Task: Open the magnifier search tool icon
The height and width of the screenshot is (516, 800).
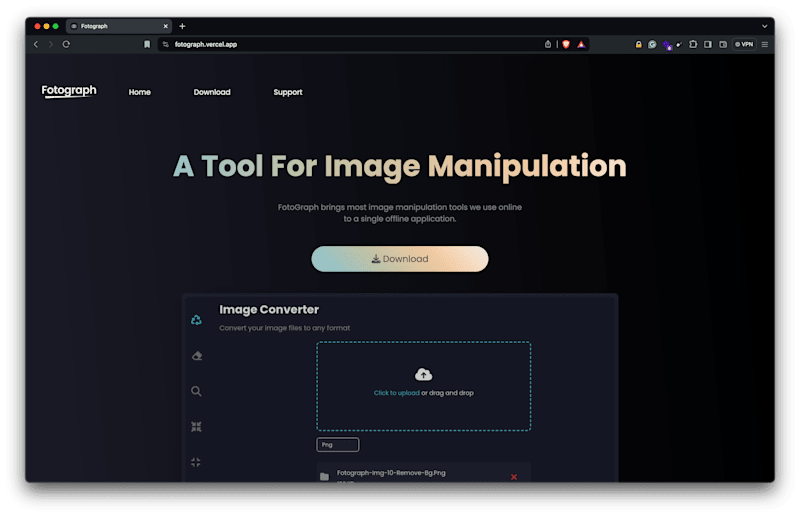Action: (196, 391)
